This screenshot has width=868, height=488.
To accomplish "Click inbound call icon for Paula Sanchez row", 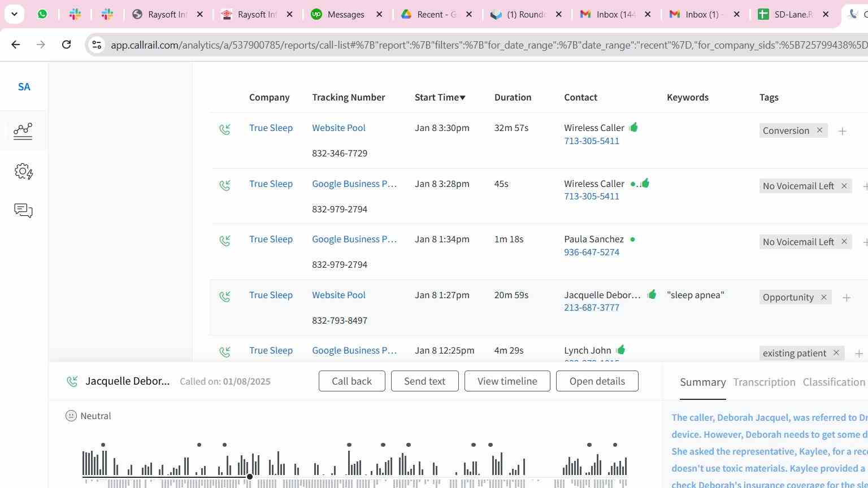I will (225, 241).
